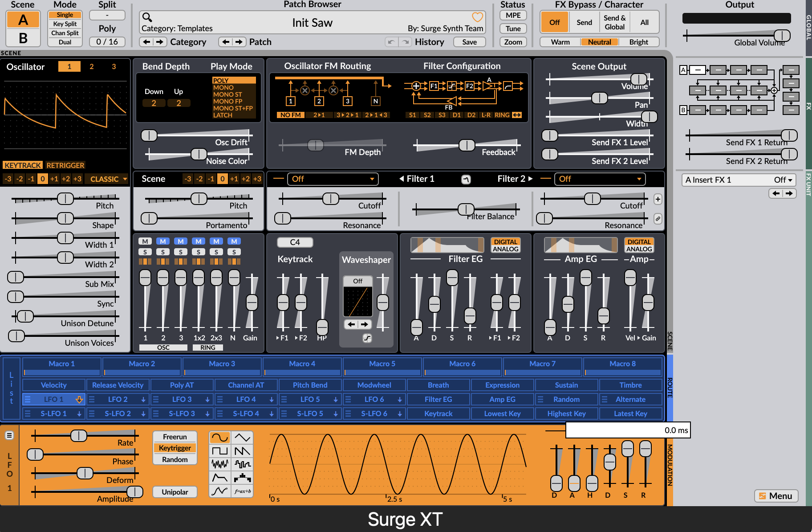812x532 pixels.
Task: Open the A Insert FX 1 dropdown
Action: click(x=738, y=180)
